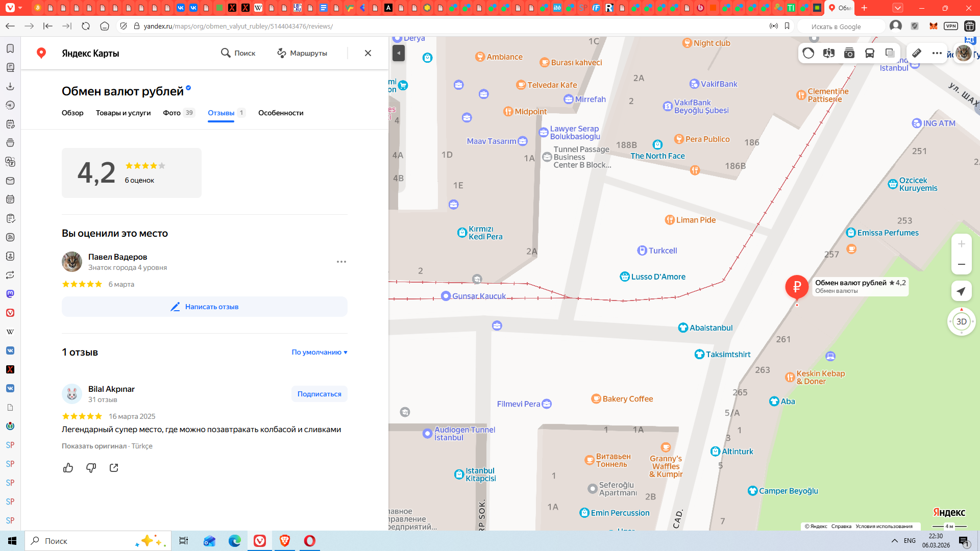Expand the 'По умолчанию' sort dropdown
Viewport: 980px width, 551px height.
click(320, 352)
